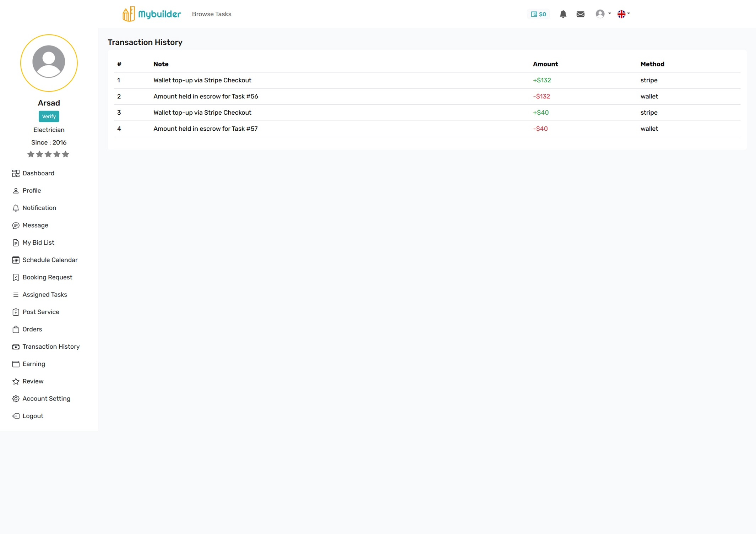Image resolution: width=756 pixels, height=534 pixels.
Task: Click the Dashboard grid icon in sidebar
Action: pos(16,173)
